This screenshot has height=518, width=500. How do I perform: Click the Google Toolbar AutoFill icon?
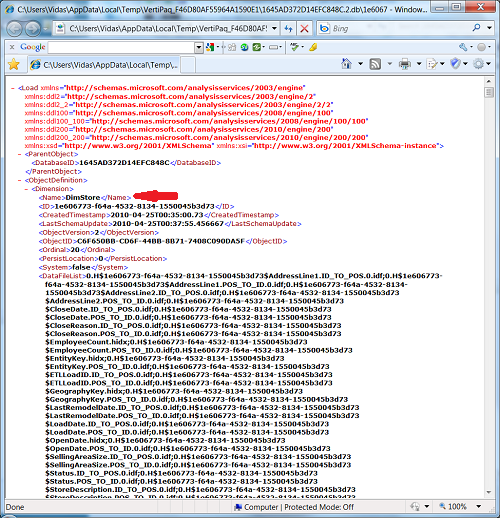[x=273, y=47]
